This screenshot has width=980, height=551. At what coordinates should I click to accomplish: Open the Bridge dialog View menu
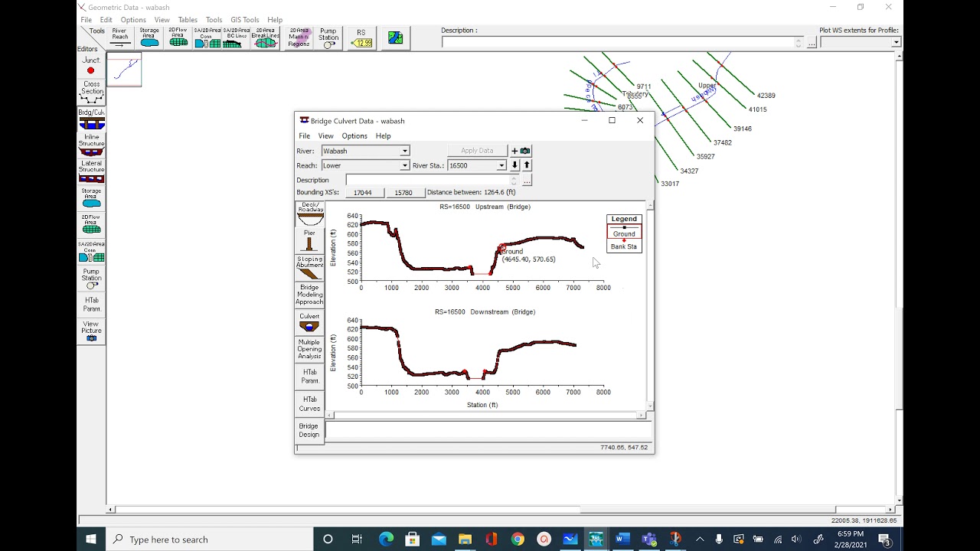pyautogui.click(x=325, y=136)
